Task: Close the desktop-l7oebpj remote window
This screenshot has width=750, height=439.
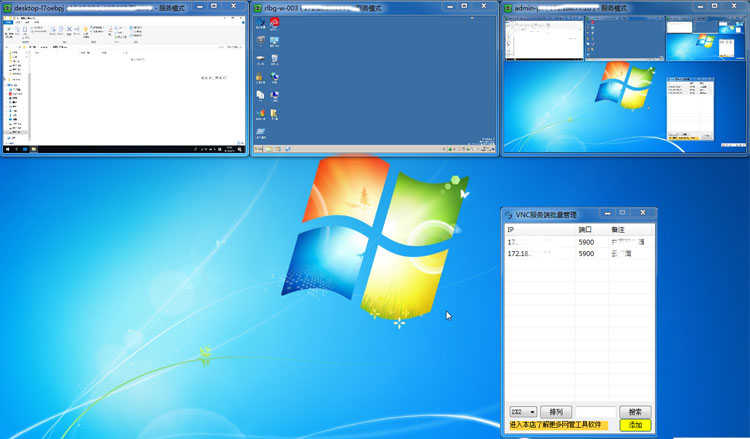Action: 233,6
